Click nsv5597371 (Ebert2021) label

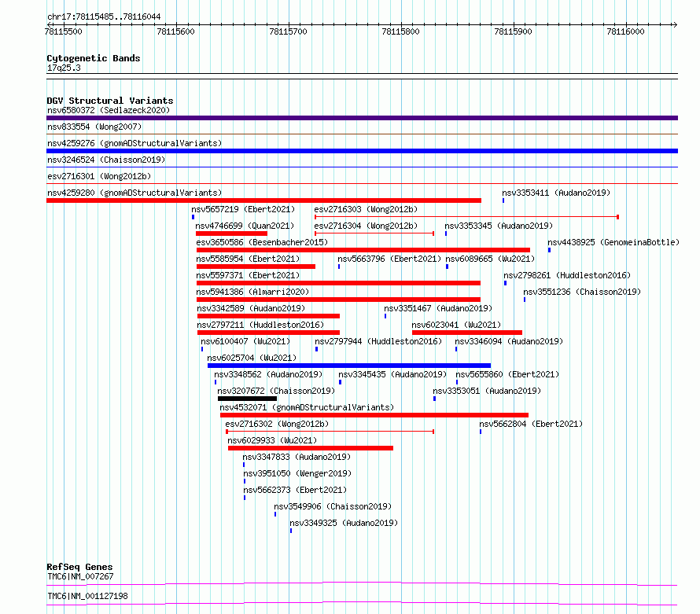[248, 275]
